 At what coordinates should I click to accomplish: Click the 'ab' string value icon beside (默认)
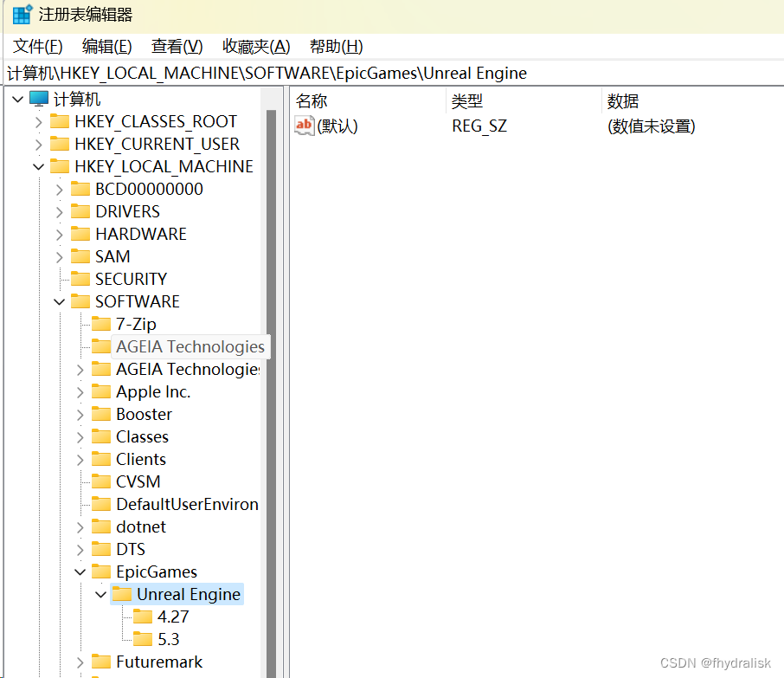coord(304,126)
